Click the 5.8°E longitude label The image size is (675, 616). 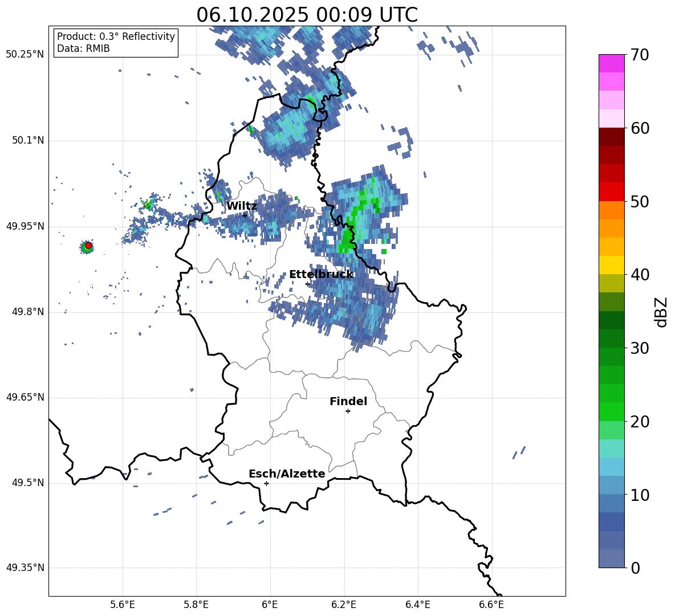coord(196,605)
